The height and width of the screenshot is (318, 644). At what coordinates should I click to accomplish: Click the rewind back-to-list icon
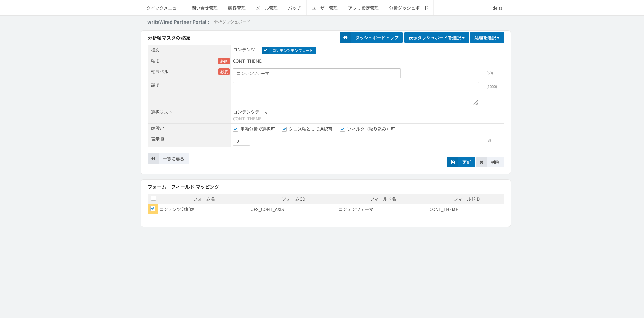point(153,158)
